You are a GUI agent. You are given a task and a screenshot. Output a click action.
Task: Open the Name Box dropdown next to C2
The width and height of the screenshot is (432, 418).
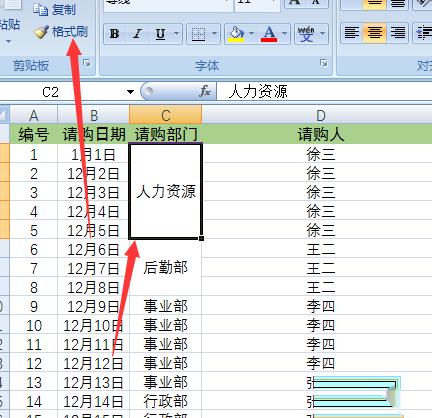coord(130,92)
